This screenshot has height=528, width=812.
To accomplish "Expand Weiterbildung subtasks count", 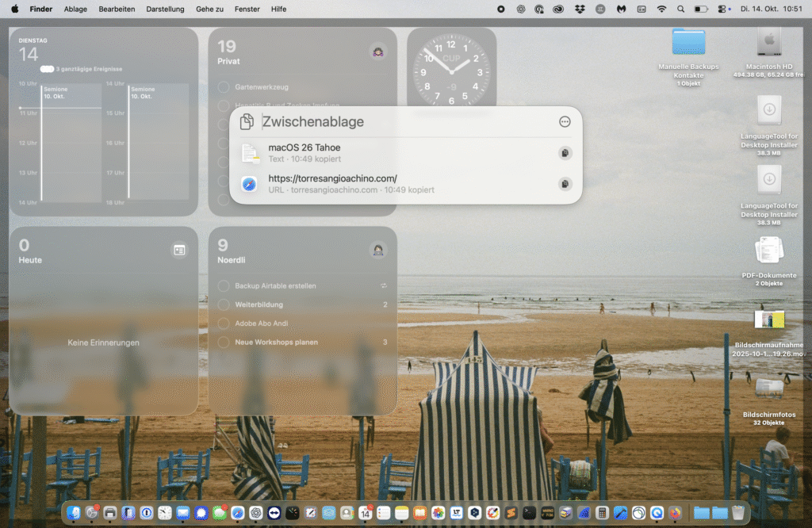I will tap(385, 304).
